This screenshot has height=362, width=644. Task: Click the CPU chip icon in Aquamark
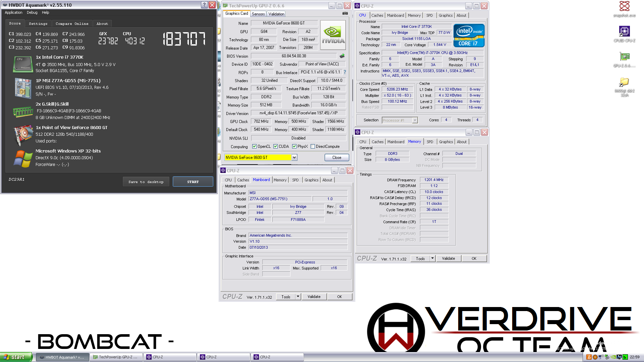pyautogui.click(x=22, y=64)
